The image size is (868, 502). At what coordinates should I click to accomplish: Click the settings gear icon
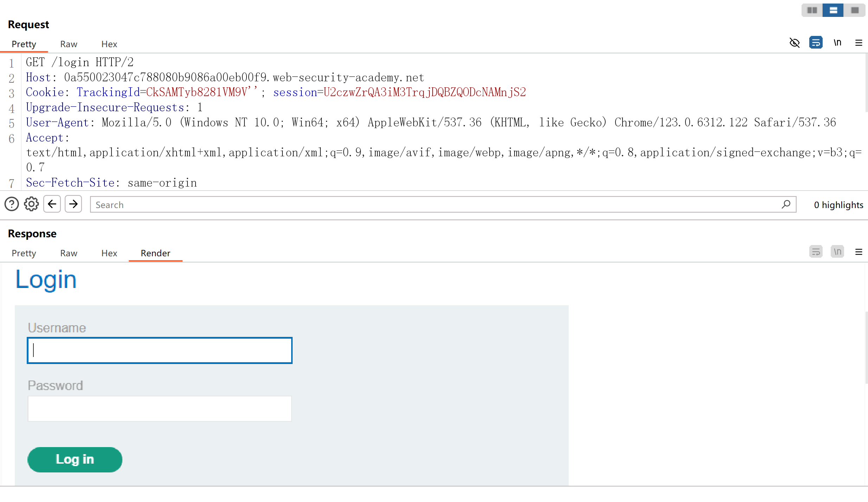[x=31, y=204]
